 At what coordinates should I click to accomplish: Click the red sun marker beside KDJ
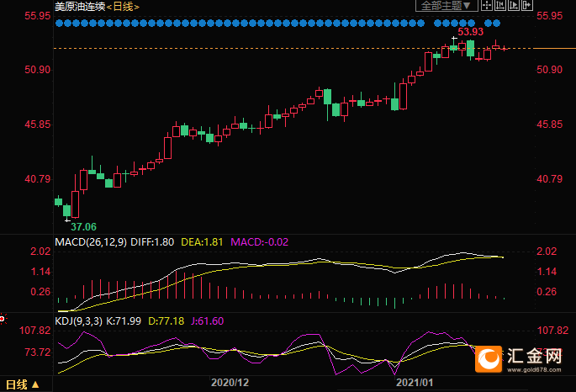tap(3, 319)
